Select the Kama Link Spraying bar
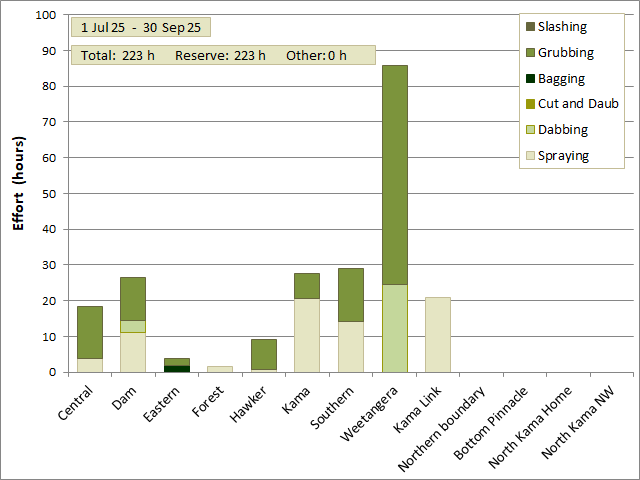The width and height of the screenshot is (640, 480). [438, 335]
